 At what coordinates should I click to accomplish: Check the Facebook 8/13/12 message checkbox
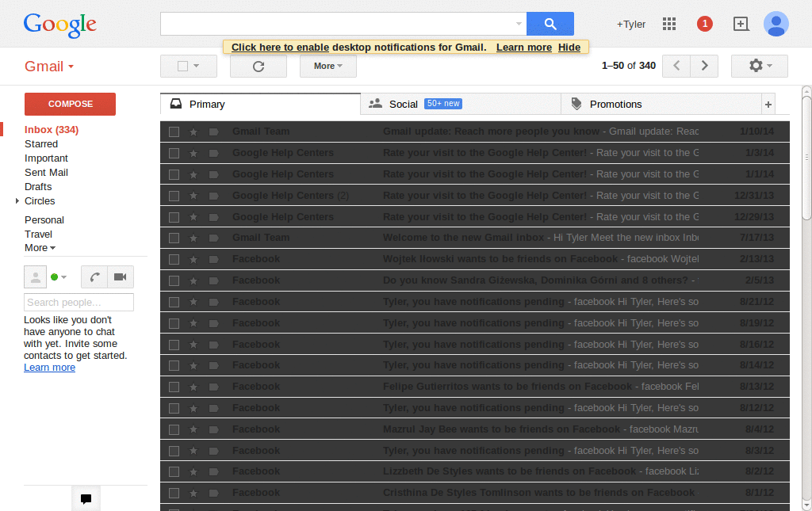[x=174, y=387]
